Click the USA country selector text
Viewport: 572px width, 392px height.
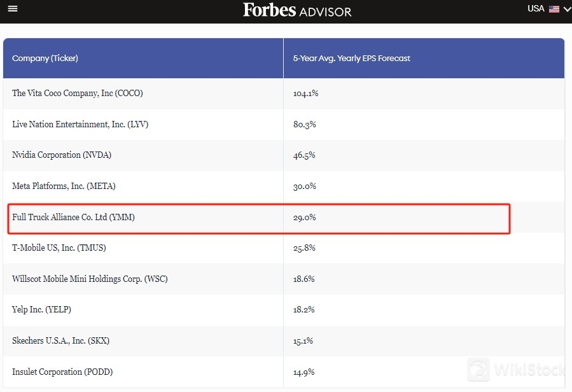point(536,9)
